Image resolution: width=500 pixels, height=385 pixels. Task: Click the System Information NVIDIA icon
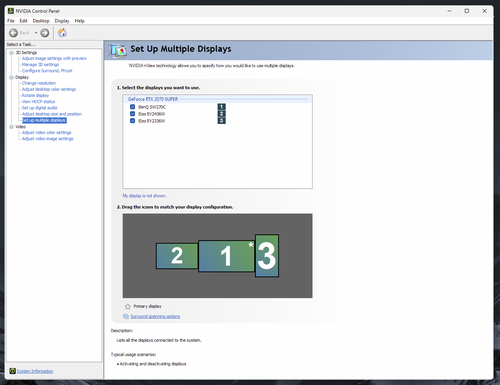click(x=13, y=371)
